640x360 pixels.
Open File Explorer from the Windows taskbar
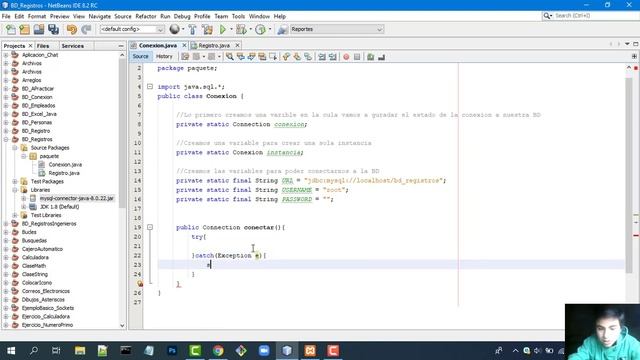point(80,351)
